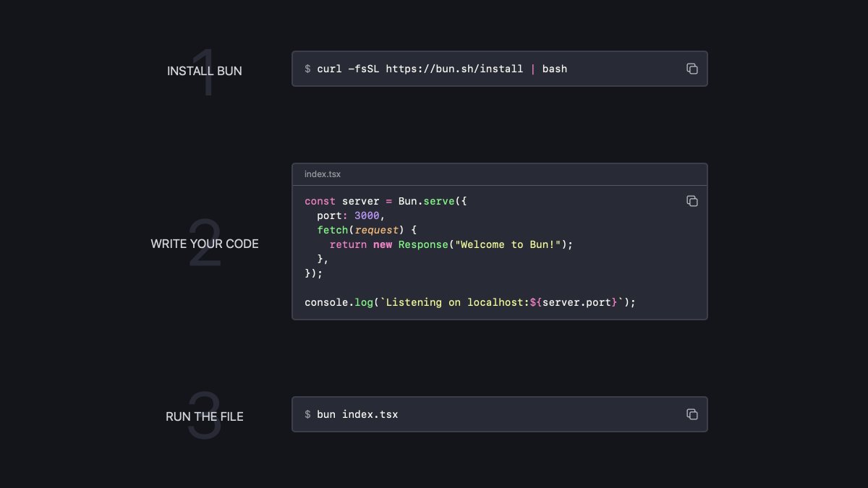
Task: Click the 'const server = Bun.serve({' line
Action: [386, 201]
